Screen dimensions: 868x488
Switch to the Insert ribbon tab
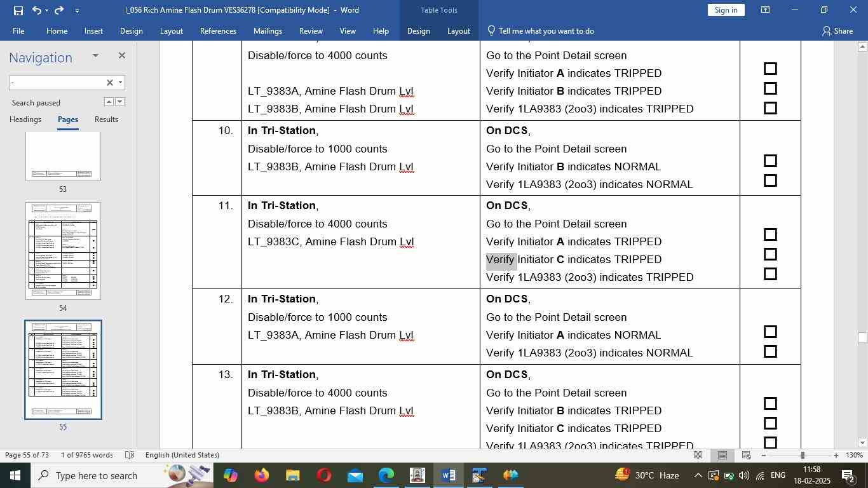coord(93,31)
